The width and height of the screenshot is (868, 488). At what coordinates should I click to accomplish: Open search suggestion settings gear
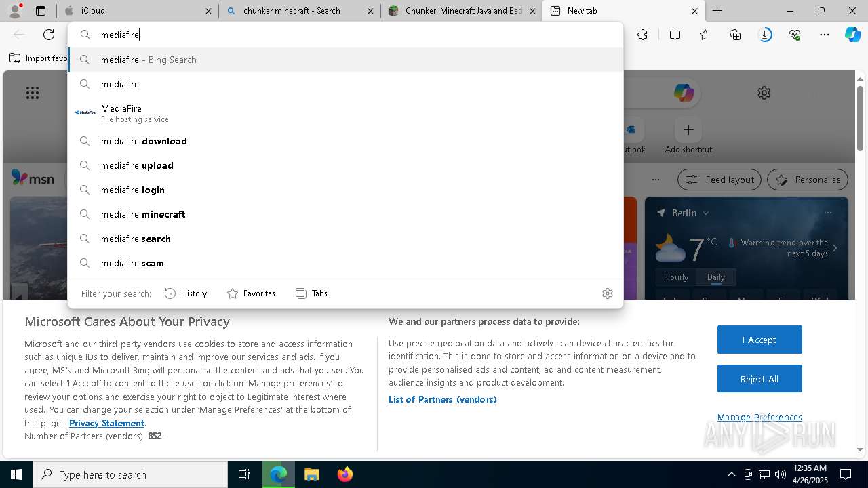(608, 293)
